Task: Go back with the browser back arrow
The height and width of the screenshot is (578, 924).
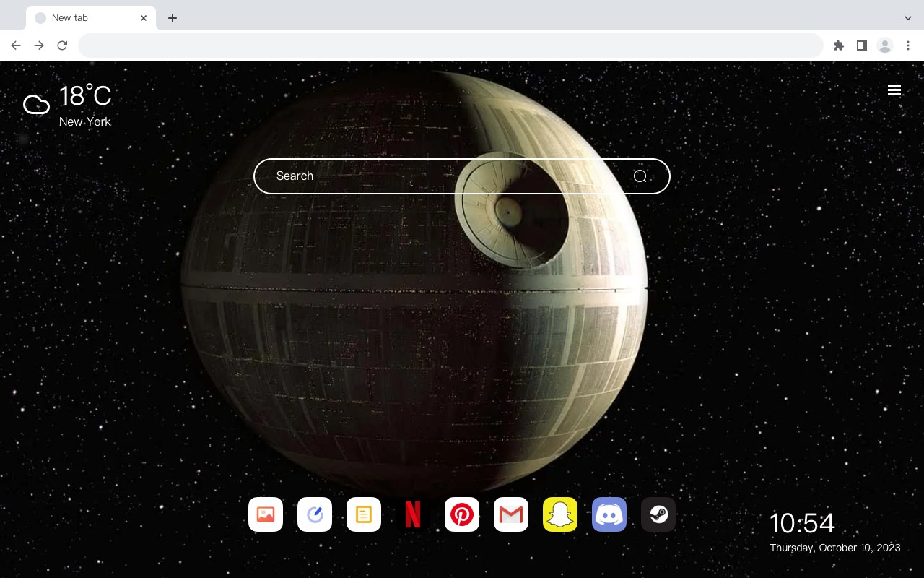Action: [x=16, y=46]
